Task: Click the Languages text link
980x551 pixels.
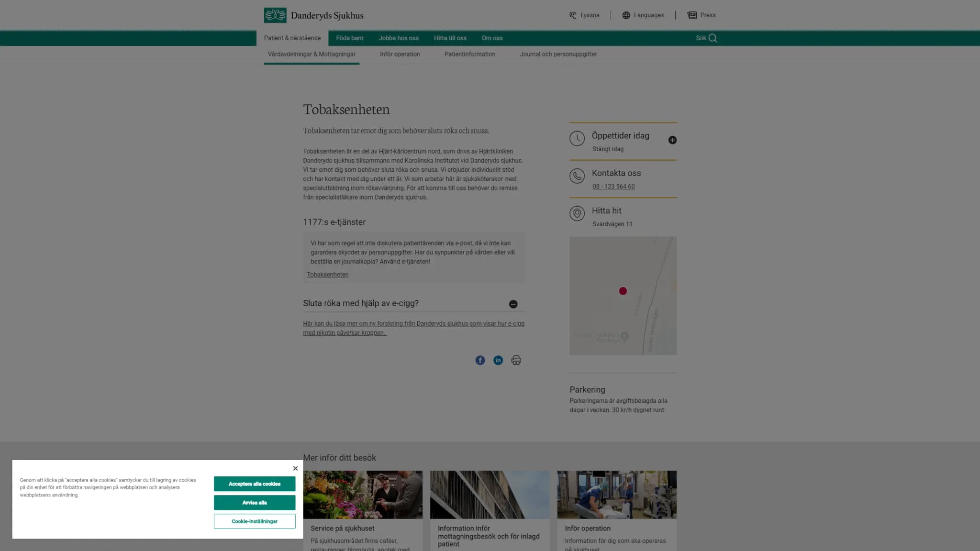Action: pos(649,15)
